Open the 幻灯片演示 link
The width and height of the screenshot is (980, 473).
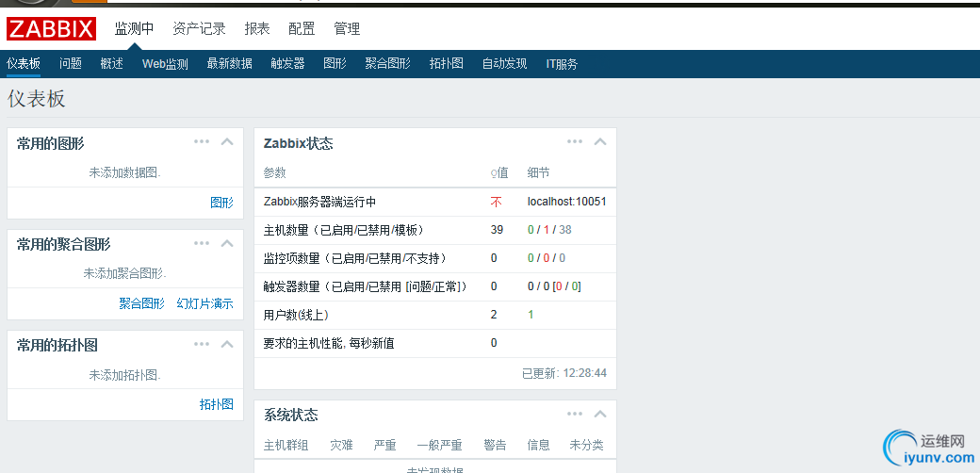(x=205, y=303)
